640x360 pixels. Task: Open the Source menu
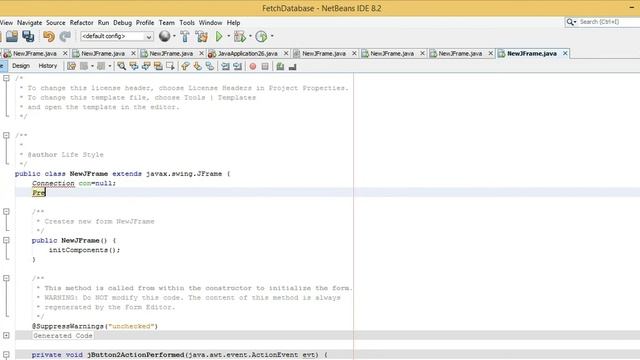tap(56, 22)
